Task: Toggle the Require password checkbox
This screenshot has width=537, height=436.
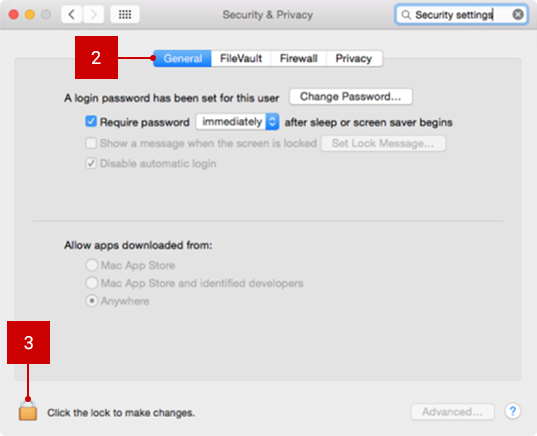Action: click(x=91, y=122)
